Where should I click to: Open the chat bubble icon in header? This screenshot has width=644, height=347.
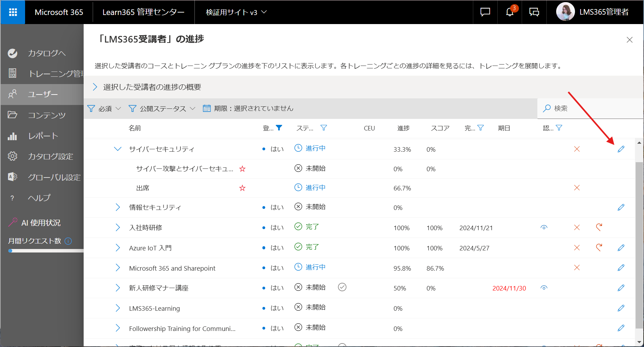[x=485, y=12]
